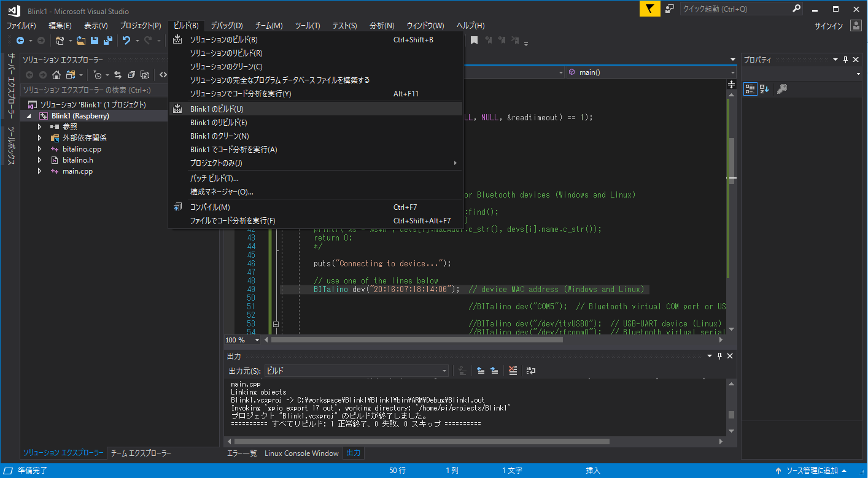Open a file with the toolbar folder icon
Screen dimensions: 868x478
point(80,40)
